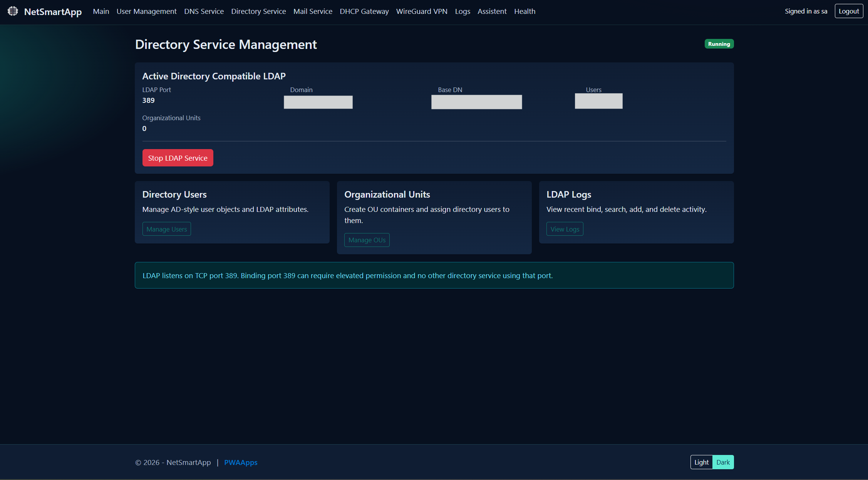Click 'Directory Service Management' heading
The image size is (868, 480).
[x=226, y=45]
